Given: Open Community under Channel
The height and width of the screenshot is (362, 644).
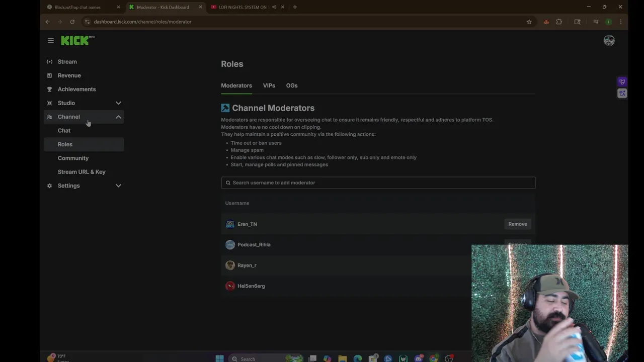Looking at the screenshot, I should point(73,158).
